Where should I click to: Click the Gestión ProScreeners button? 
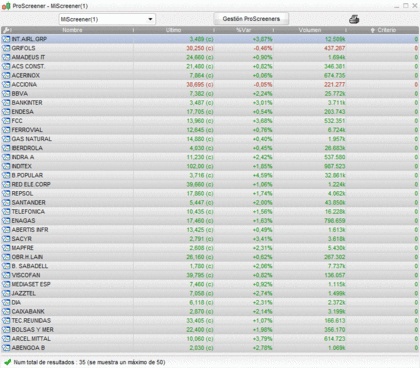pos(251,19)
